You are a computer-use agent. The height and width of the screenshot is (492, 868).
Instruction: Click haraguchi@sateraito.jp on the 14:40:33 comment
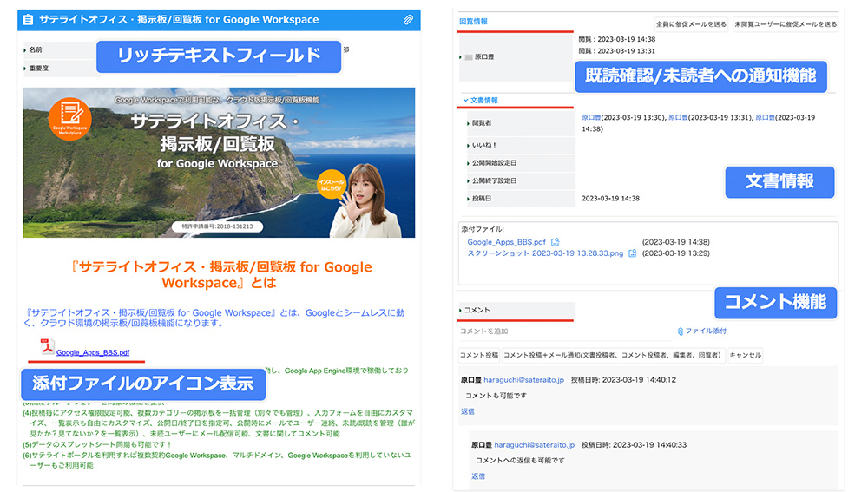pos(534,444)
